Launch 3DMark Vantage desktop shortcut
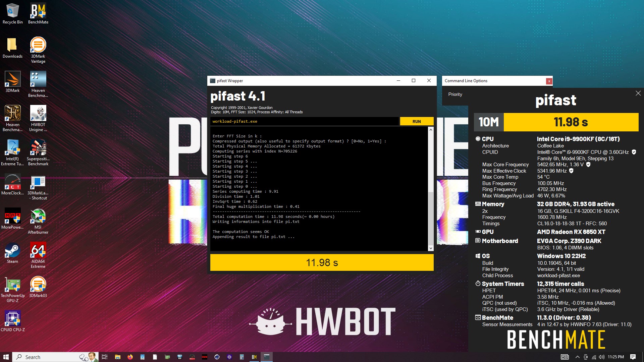The width and height of the screenshot is (644, 362). [x=38, y=50]
